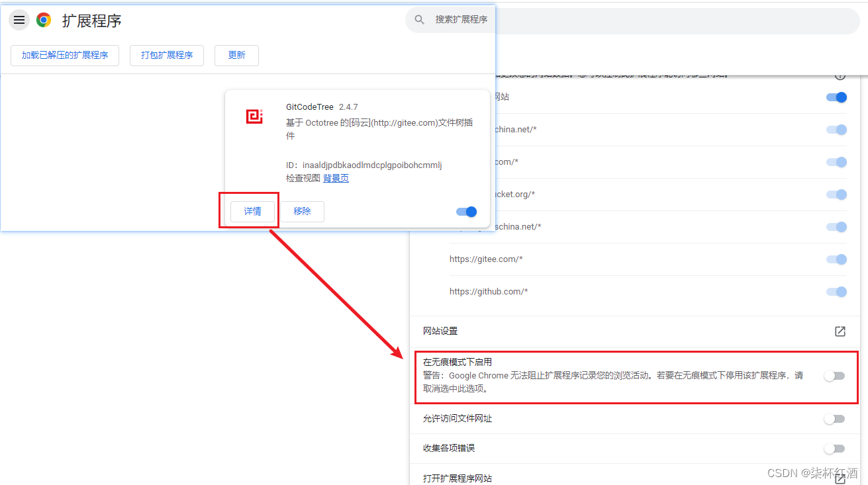Screen dimensions: 868x485
Task: Open 打开扩展程序网站 external link icon
Action: (840, 478)
